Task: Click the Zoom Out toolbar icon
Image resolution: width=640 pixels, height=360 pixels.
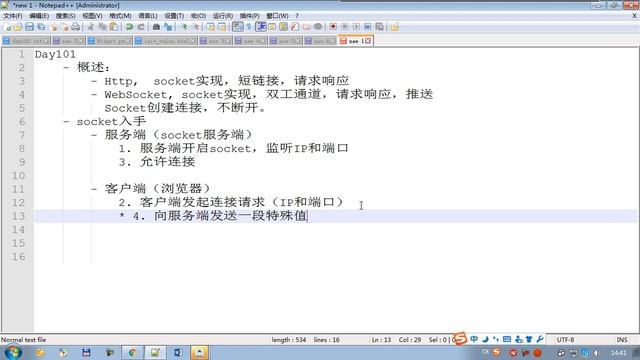Action: 196,27
